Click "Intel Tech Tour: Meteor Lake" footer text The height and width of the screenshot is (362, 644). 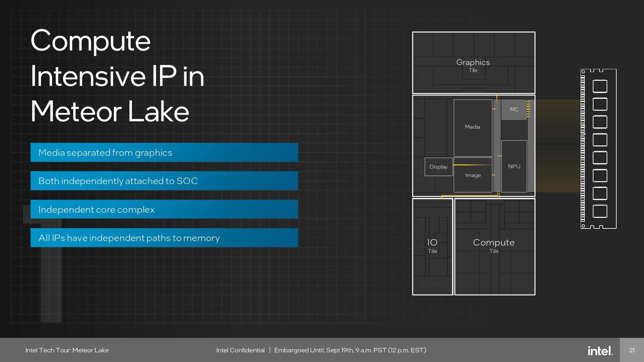(x=67, y=350)
